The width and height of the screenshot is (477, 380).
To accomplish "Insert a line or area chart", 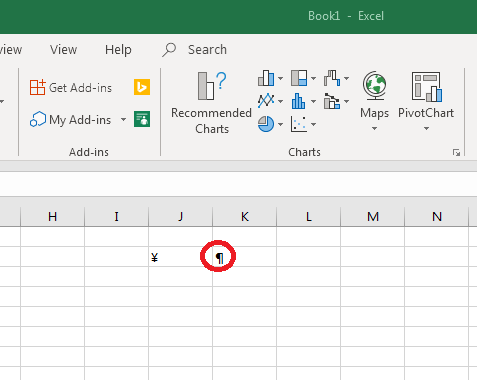I will point(266,101).
